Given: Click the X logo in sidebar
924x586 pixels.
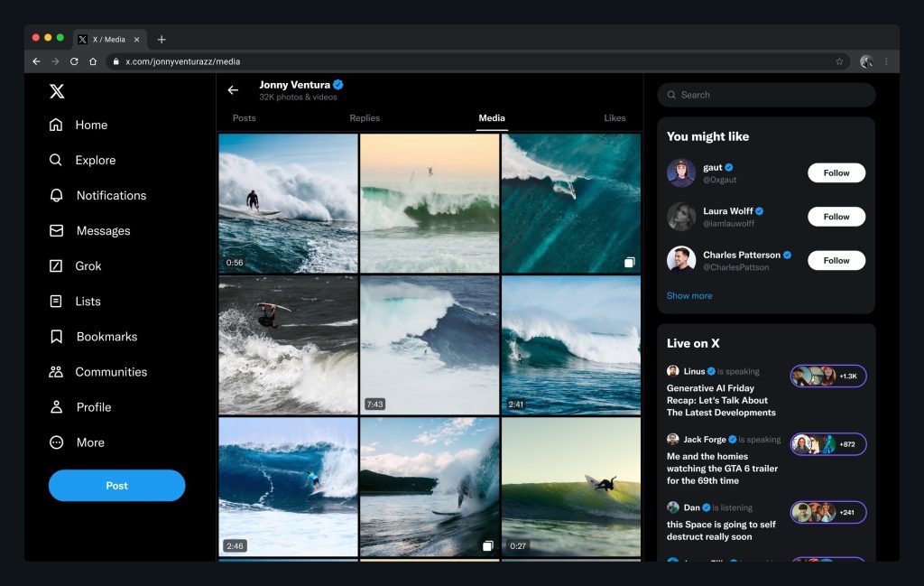Looking at the screenshot, I should click(57, 91).
